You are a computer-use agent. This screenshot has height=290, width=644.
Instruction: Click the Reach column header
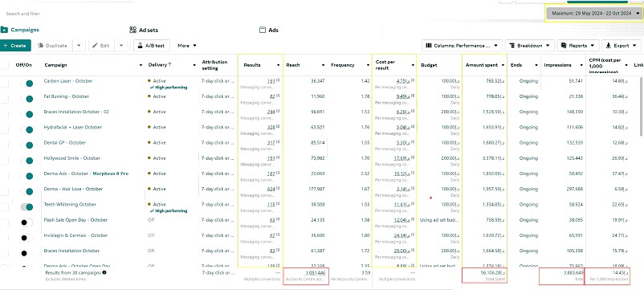293,65
